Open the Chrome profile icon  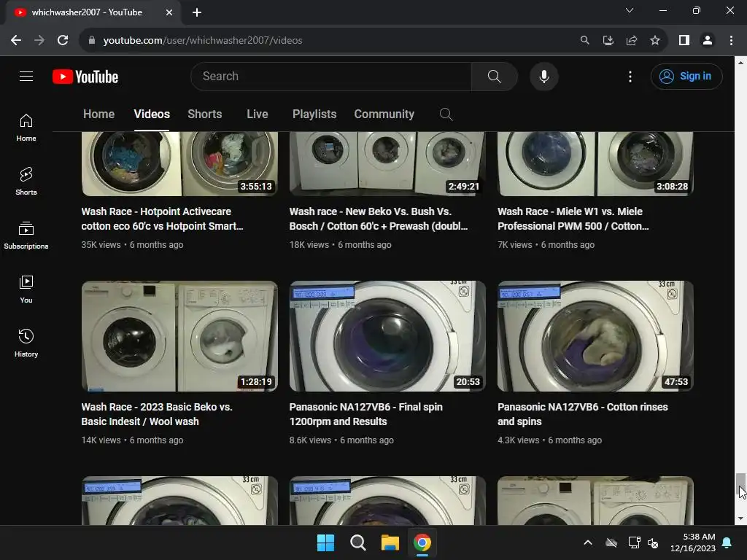coord(708,41)
